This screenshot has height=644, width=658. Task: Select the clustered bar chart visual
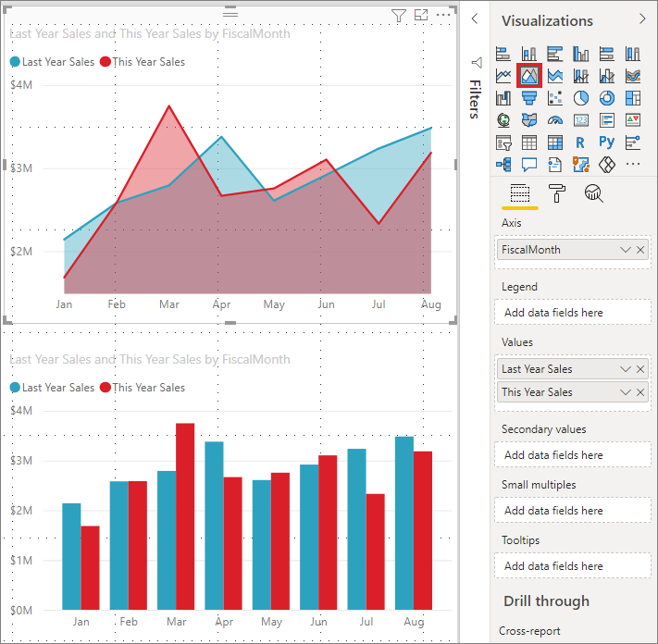click(554, 54)
